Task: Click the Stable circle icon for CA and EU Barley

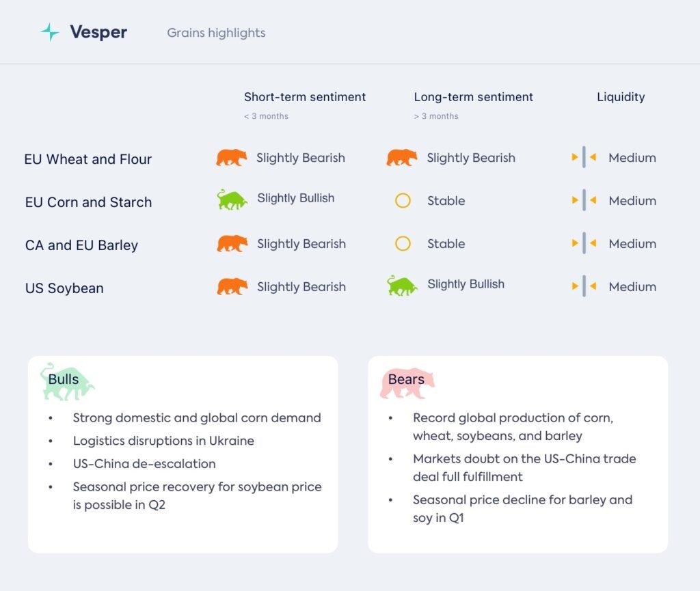Action: click(403, 244)
